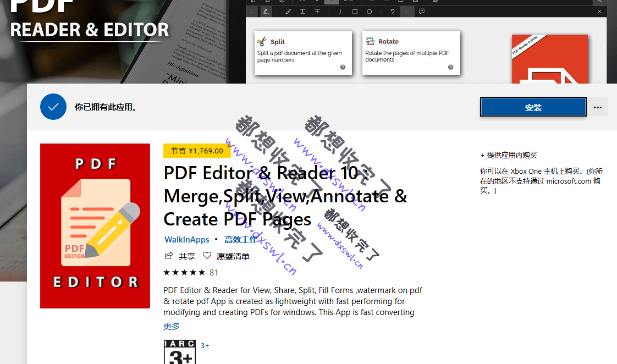Select the rectangle shape tool in banner toolbar
The height and width of the screenshot is (364, 617).
(355, 12)
